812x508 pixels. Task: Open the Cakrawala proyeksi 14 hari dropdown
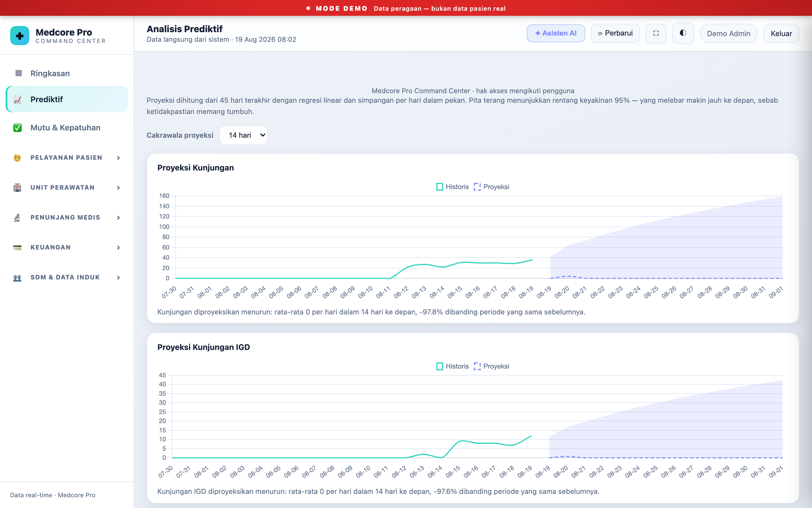[x=244, y=135]
